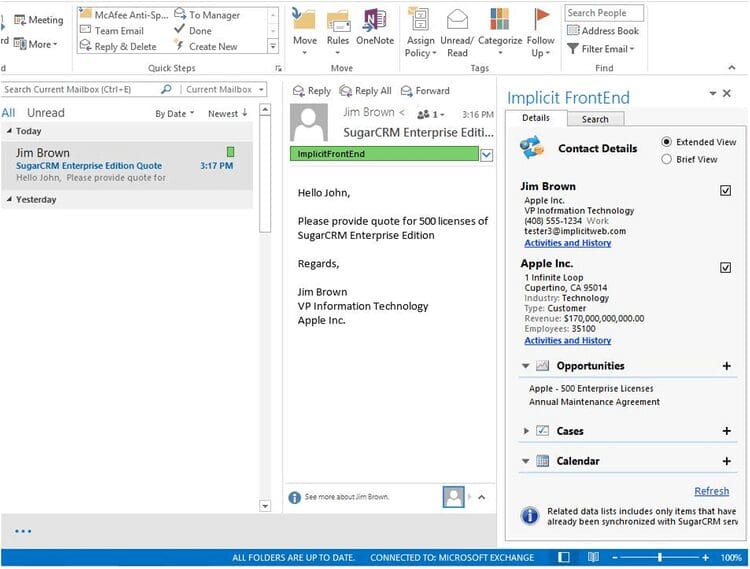
Task: Collapse the Calendar section
Action: 526,461
